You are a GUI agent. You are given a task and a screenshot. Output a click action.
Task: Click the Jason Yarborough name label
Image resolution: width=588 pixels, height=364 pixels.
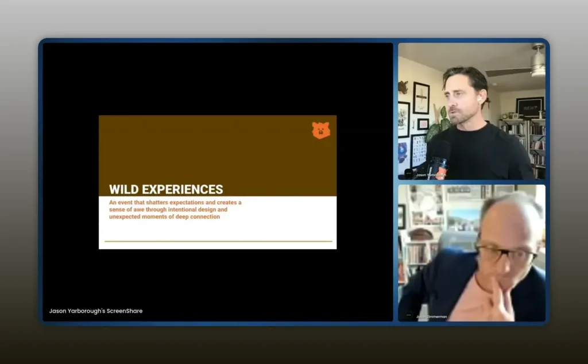coord(430,175)
